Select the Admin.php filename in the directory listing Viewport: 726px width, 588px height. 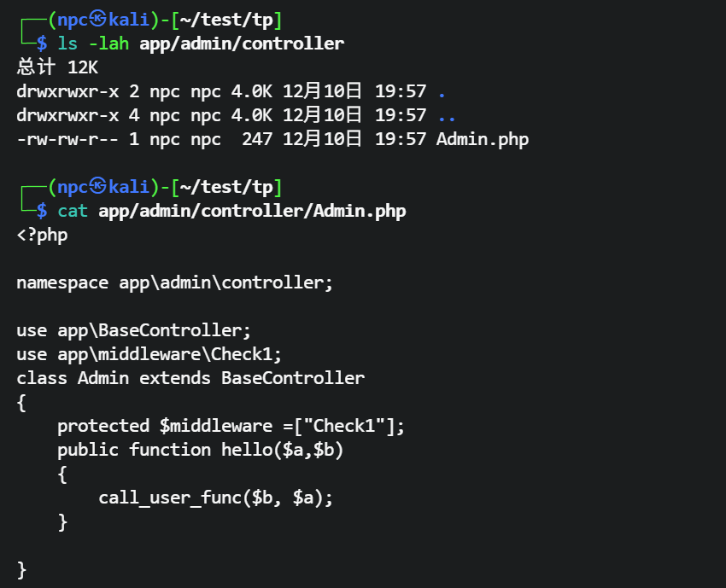[482, 139]
